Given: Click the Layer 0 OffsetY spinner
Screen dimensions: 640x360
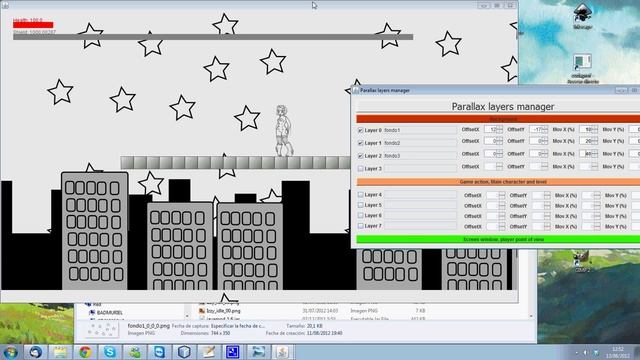Looking at the screenshot, I should [x=538, y=129].
